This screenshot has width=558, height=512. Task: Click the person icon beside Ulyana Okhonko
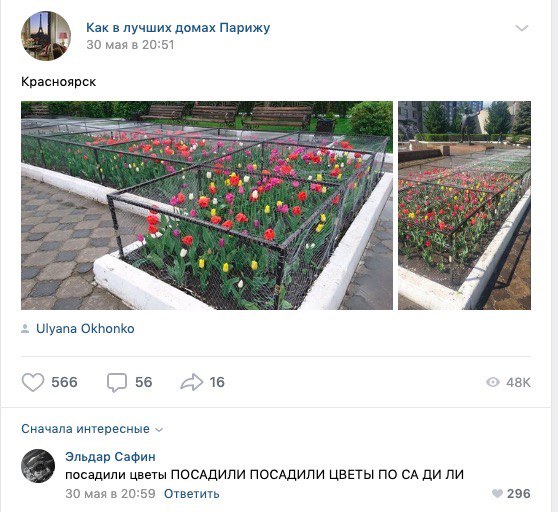25,329
